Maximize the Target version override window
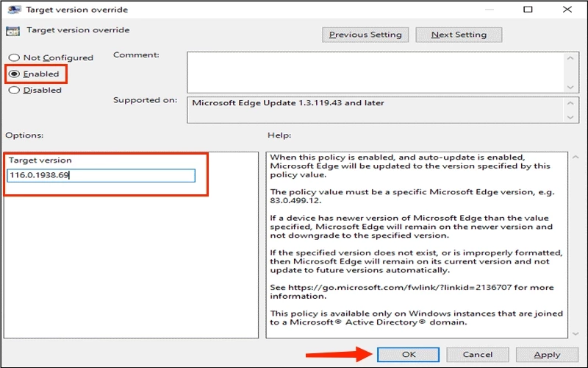This screenshot has width=588, height=368. click(528, 10)
